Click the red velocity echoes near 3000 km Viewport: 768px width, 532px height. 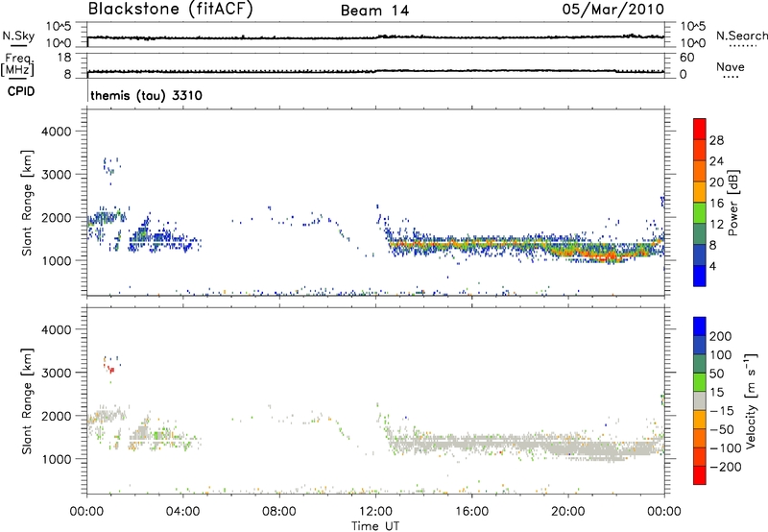click(x=109, y=369)
